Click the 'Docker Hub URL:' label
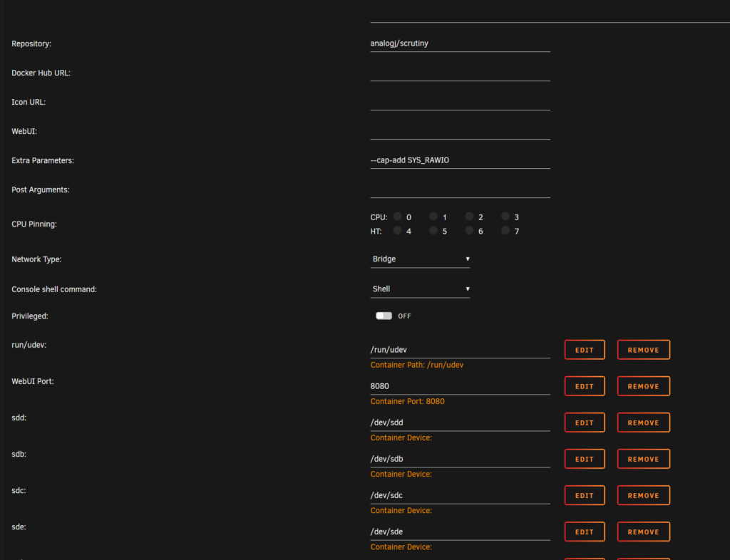Screen dimensions: 730x560 (x=41, y=73)
